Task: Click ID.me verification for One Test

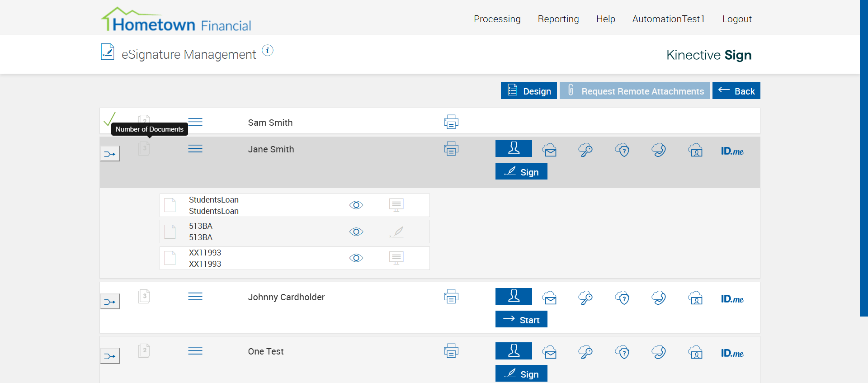Action: (x=732, y=353)
